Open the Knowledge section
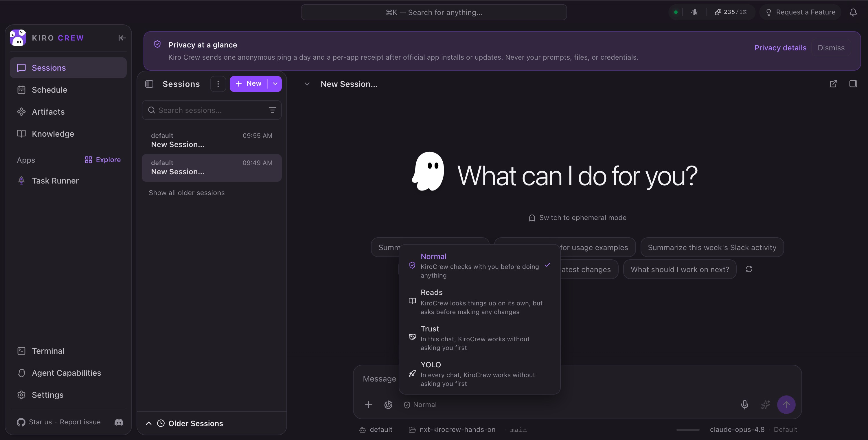 68,134
